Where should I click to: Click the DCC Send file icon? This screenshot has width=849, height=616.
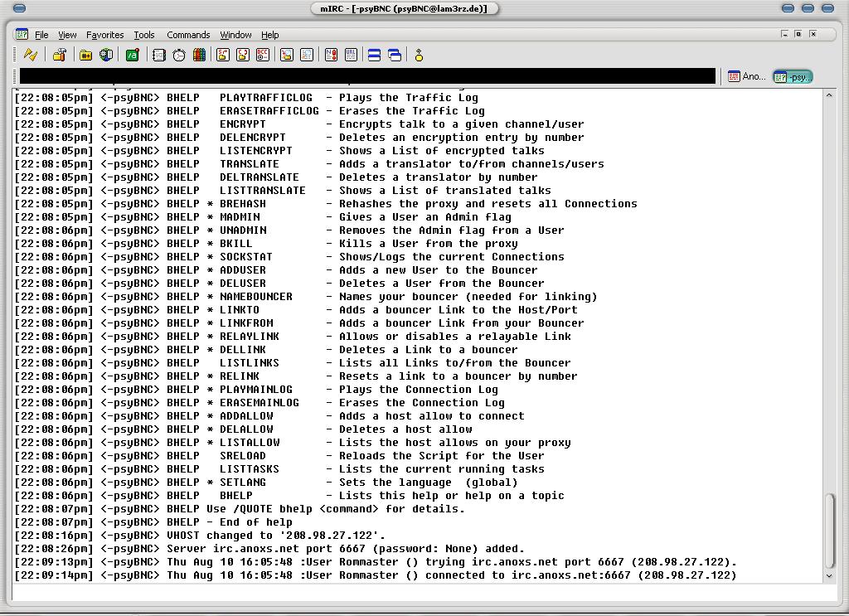[x=223, y=55]
